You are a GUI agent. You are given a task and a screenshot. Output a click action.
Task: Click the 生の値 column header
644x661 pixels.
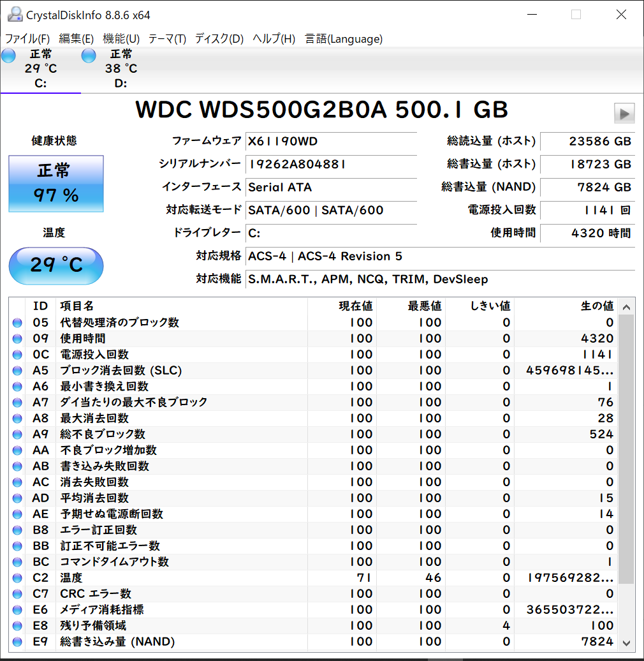tap(566, 306)
